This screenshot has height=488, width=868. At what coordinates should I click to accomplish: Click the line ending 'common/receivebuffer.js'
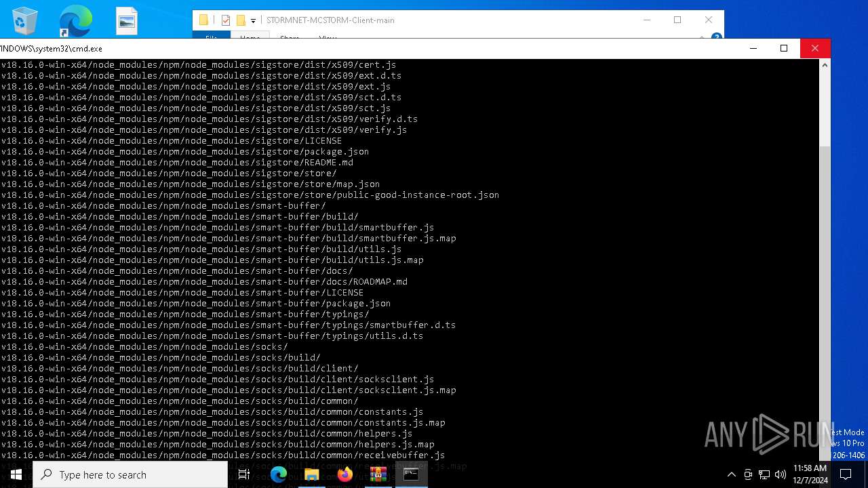click(x=223, y=455)
